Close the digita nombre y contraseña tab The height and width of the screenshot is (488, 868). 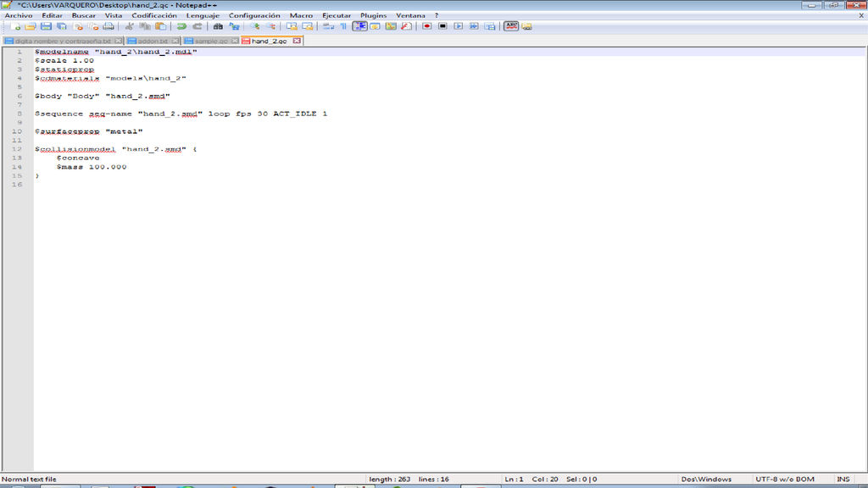click(118, 41)
